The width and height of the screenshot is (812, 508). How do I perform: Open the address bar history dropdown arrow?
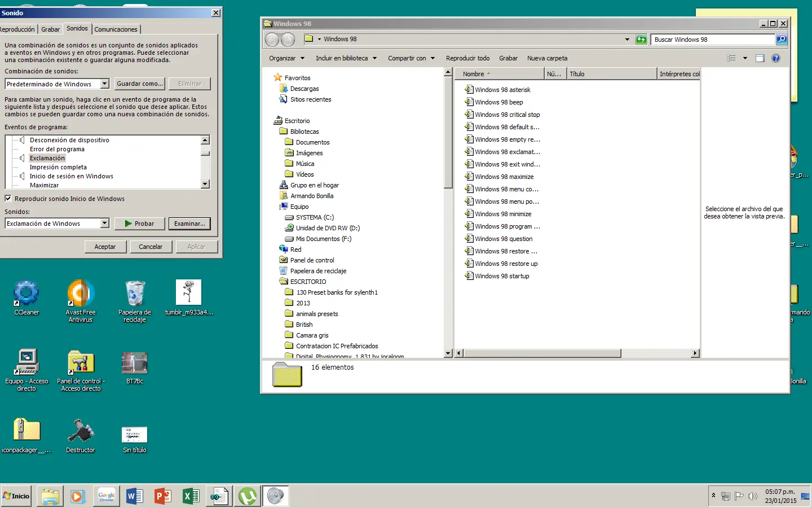click(x=627, y=40)
